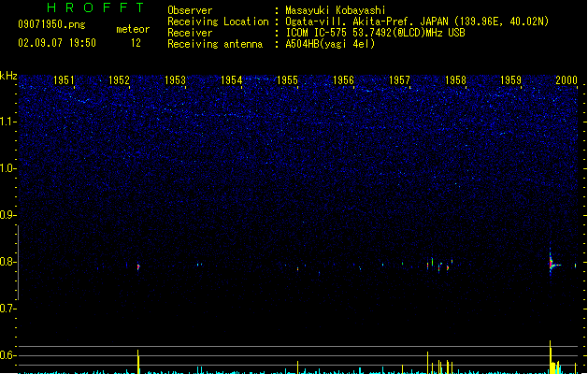Click the A504HB(yagi 4el) antenna text
The height and width of the screenshot is (374, 588).
click(330, 44)
